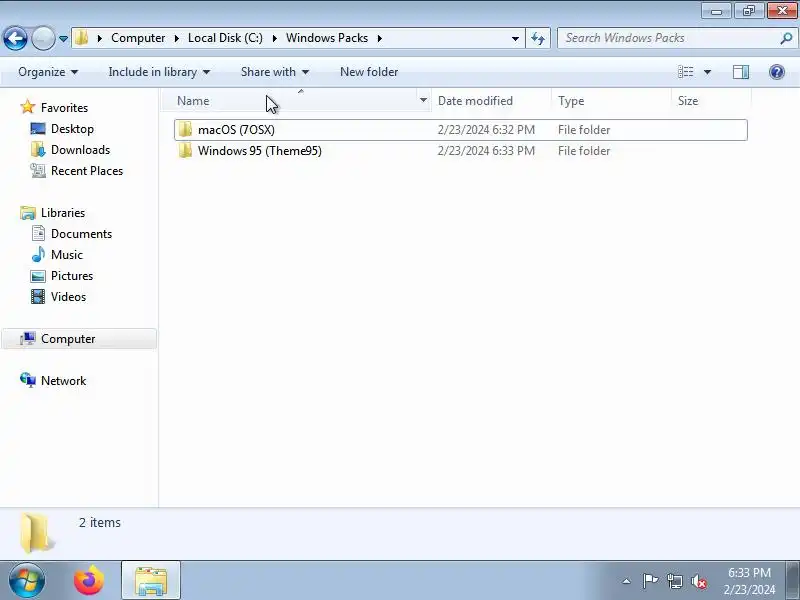The width and height of the screenshot is (800, 600).
Task: Open the taskbar clock and date
Action: point(749,581)
